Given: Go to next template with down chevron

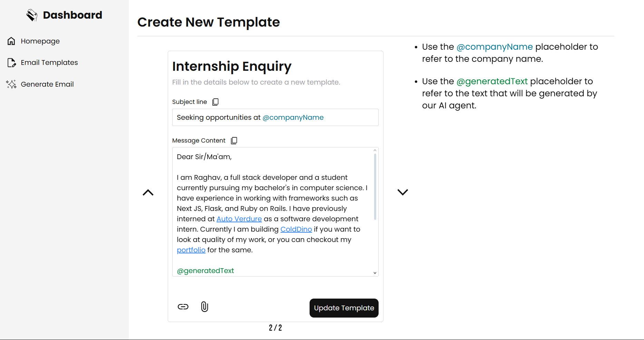Looking at the screenshot, I should point(402,192).
